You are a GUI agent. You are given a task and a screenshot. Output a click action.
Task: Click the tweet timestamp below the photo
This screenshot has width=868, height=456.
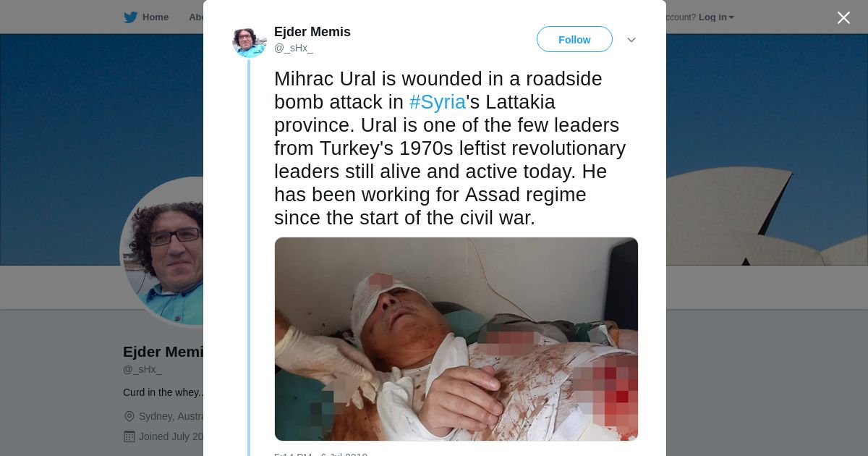pos(321,454)
